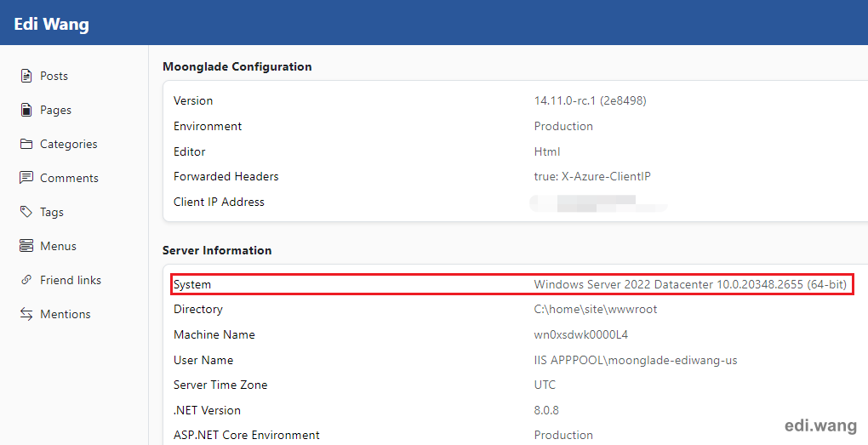The image size is (868, 445).
Task: Select machine name wn0xsdwk0000L4
Action: [581, 335]
